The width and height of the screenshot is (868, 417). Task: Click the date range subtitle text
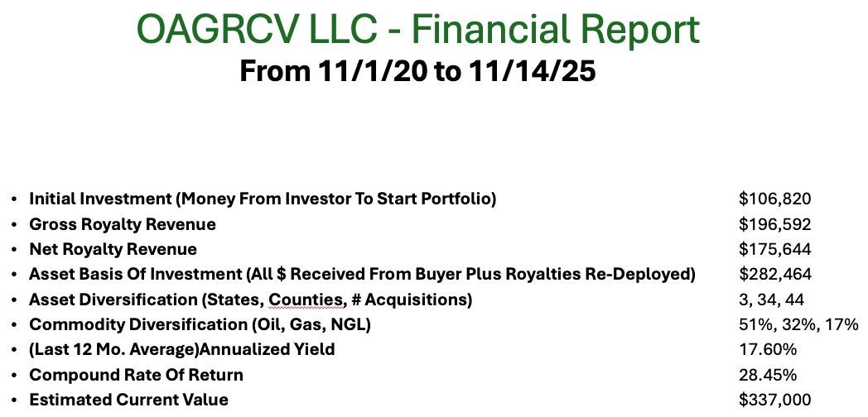click(417, 72)
